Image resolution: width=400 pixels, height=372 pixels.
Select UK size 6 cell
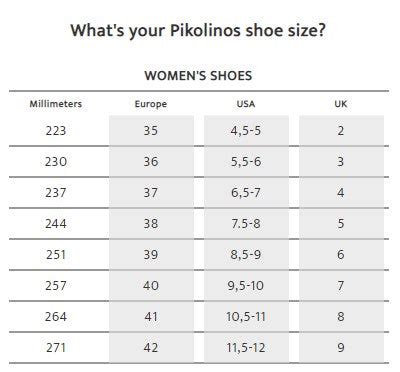[341, 255]
